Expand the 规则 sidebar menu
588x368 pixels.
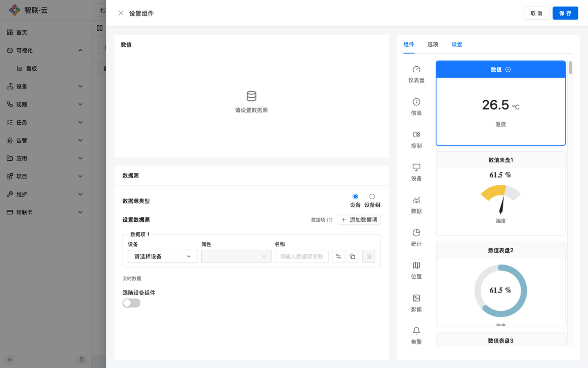(x=45, y=104)
